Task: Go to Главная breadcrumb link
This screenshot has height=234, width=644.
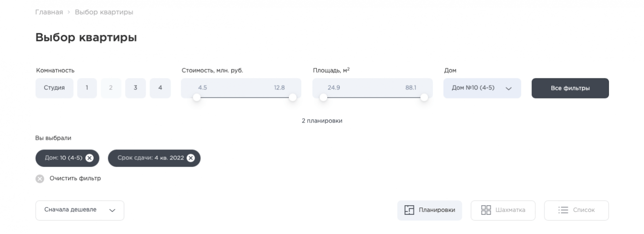Action: point(49,12)
